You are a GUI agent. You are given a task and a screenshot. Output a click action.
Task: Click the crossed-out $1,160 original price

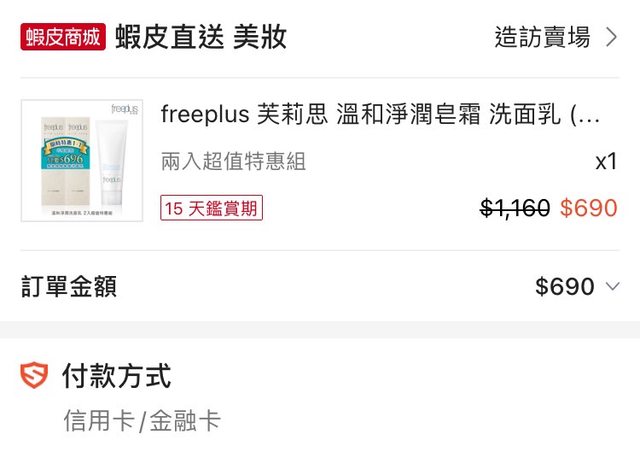(x=515, y=208)
